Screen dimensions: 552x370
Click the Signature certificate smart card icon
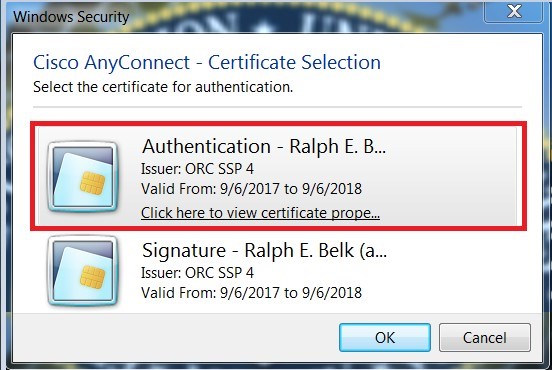click(x=82, y=271)
